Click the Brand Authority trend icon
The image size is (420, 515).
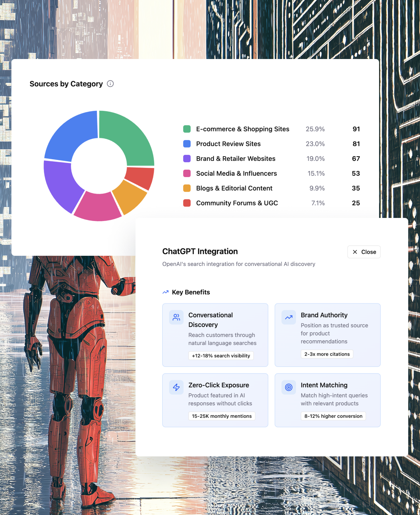point(288,317)
